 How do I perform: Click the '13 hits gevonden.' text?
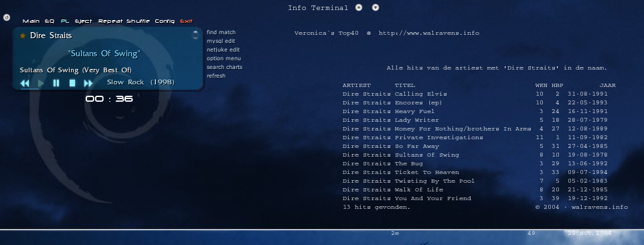(x=377, y=208)
